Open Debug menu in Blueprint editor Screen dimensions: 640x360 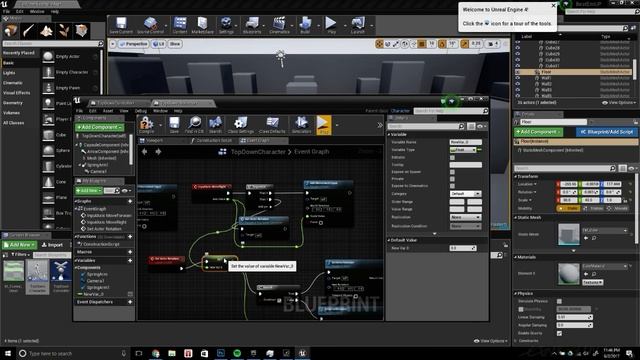click(x=140, y=111)
